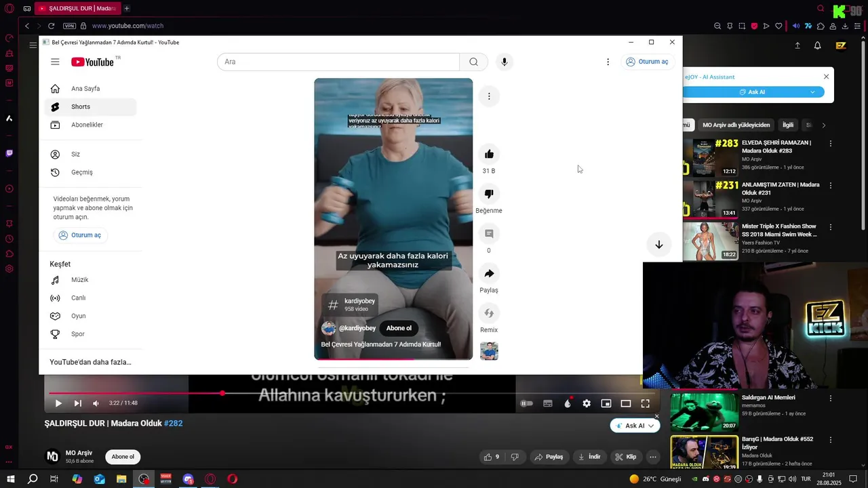Open a new Opera tab

[x=127, y=8]
